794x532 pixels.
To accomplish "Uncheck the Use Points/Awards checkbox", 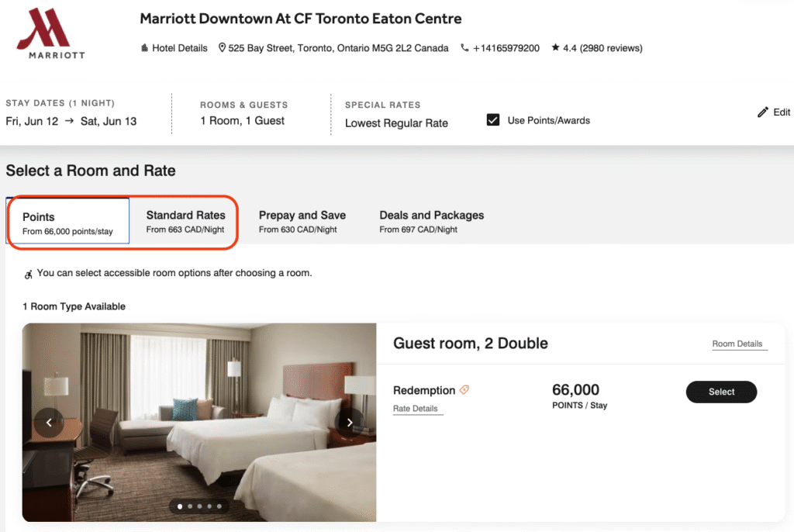I will (x=494, y=119).
